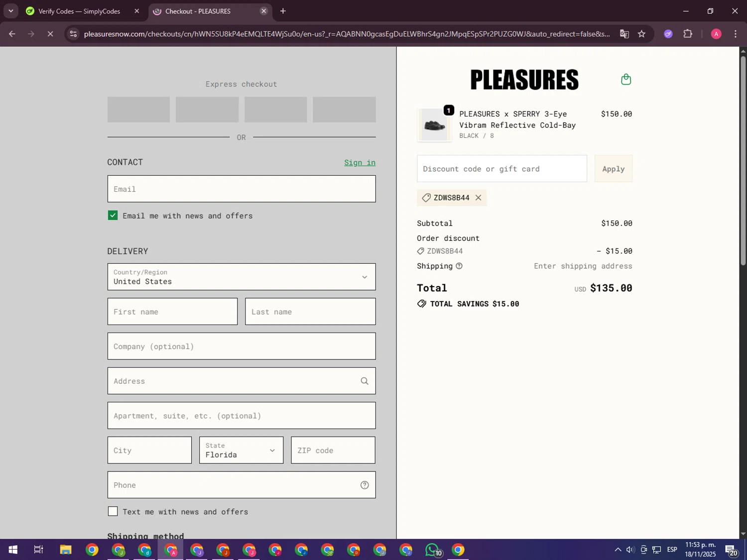The height and width of the screenshot is (560, 747).
Task: Click the taskbar clock showing 11:53 p. m.
Action: [x=700, y=550]
